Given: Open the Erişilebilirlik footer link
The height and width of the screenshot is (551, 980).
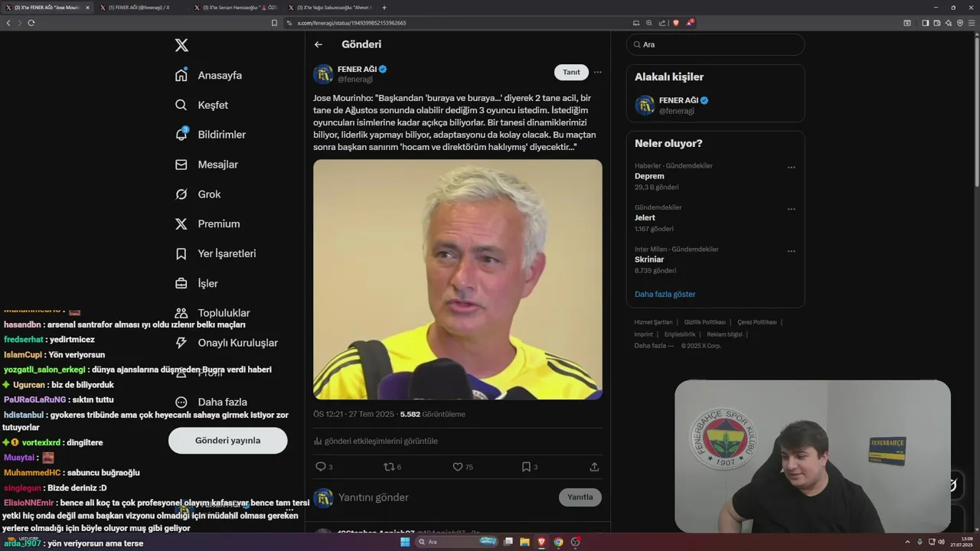Looking at the screenshot, I should (680, 334).
